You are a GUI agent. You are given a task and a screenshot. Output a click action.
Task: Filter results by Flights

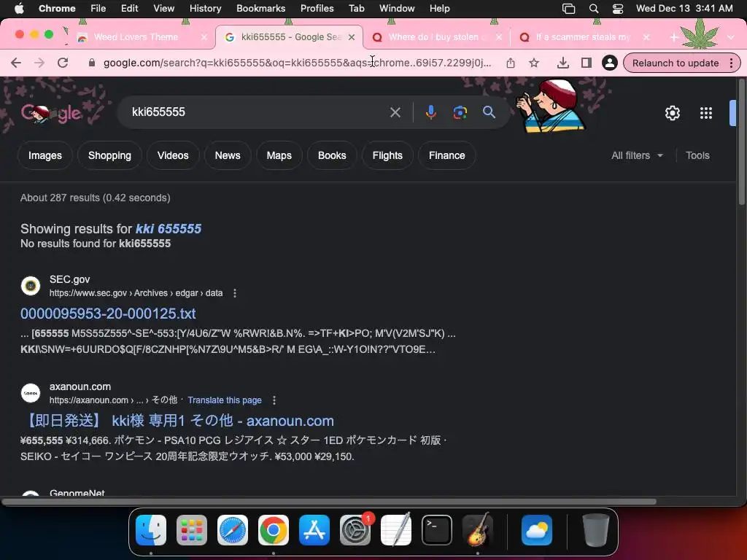[x=387, y=156]
